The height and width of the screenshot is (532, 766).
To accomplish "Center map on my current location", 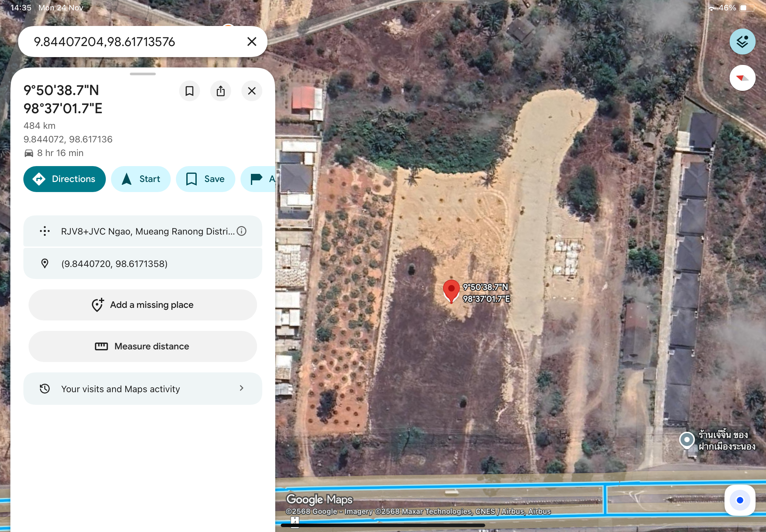I will pyautogui.click(x=739, y=500).
